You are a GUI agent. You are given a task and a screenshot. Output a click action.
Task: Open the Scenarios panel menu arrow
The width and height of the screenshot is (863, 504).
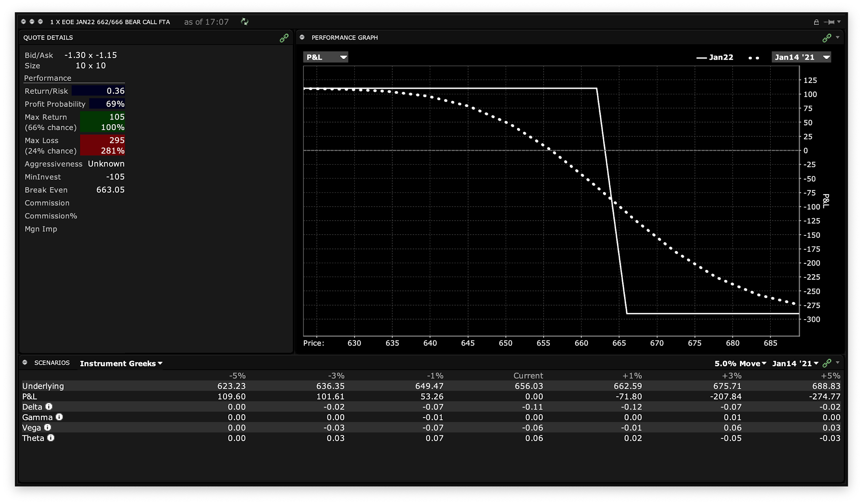pyautogui.click(x=837, y=363)
